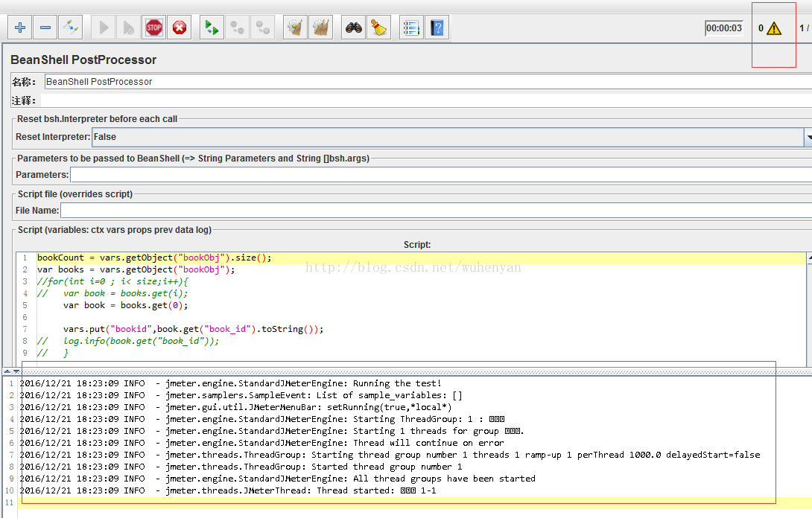Click the Reset Search broom icon
Viewport: 812px width, 518px height.
(x=379, y=28)
